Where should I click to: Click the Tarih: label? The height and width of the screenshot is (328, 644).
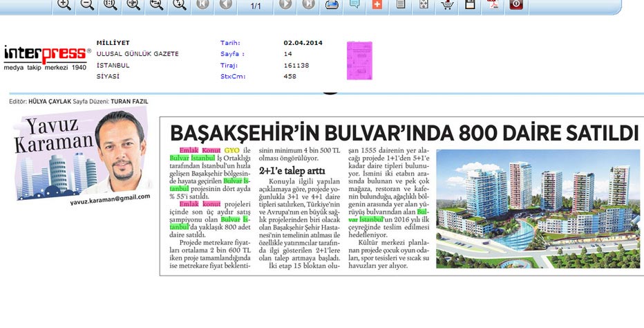click(x=230, y=43)
